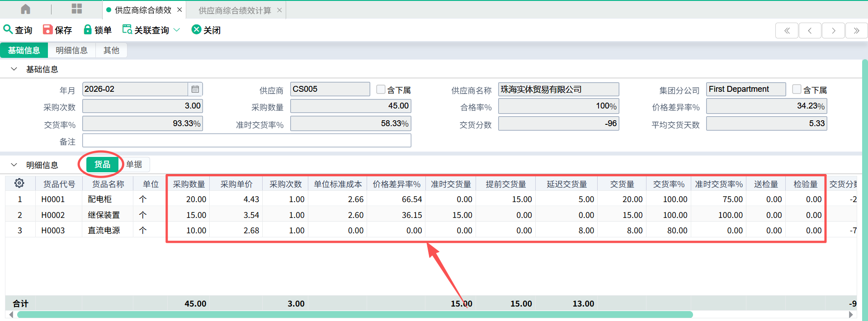Screen dimensions: 868x321
Task: Jump to first record arrow button
Action: 787,31
